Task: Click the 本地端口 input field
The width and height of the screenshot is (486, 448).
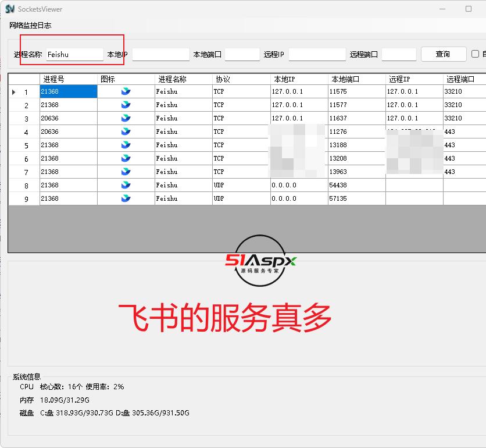Action: click(242, 54)
